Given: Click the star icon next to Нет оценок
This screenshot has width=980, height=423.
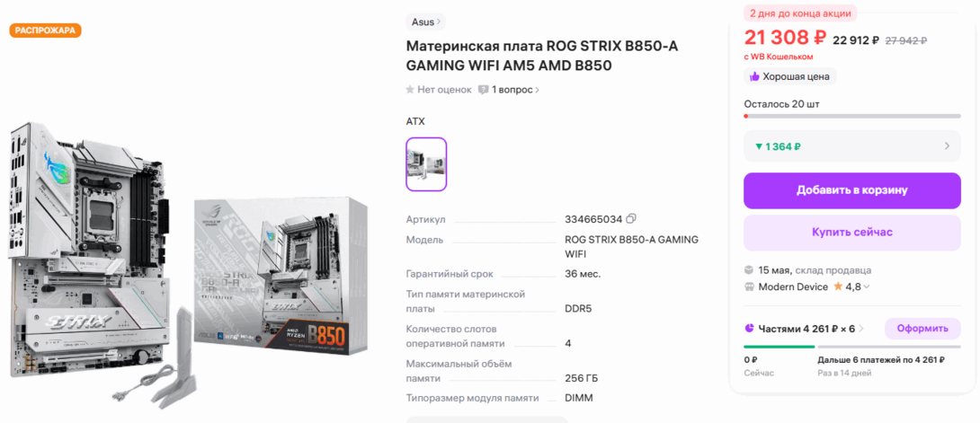Looking at the screenshot, I should pyautogui.click(x=410, y=90).
